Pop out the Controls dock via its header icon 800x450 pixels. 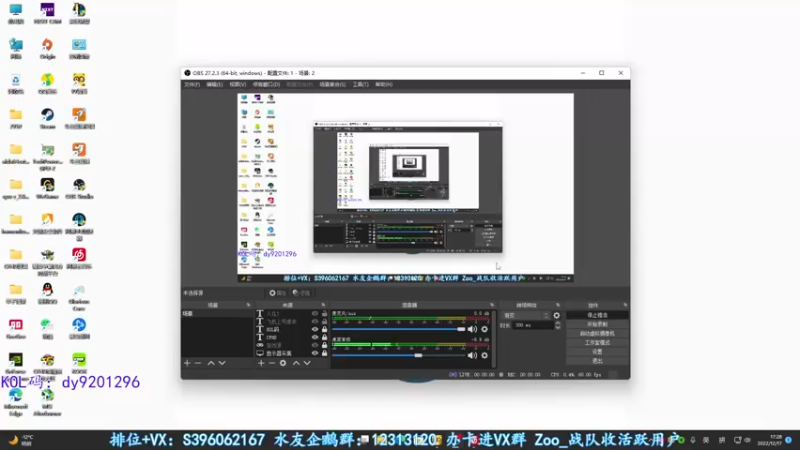tap(625, 305)
